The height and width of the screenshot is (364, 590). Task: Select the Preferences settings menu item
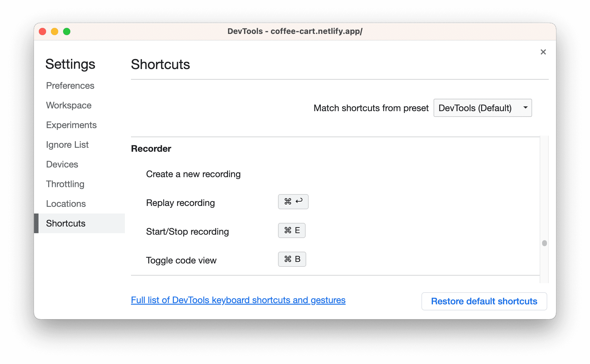70,85
